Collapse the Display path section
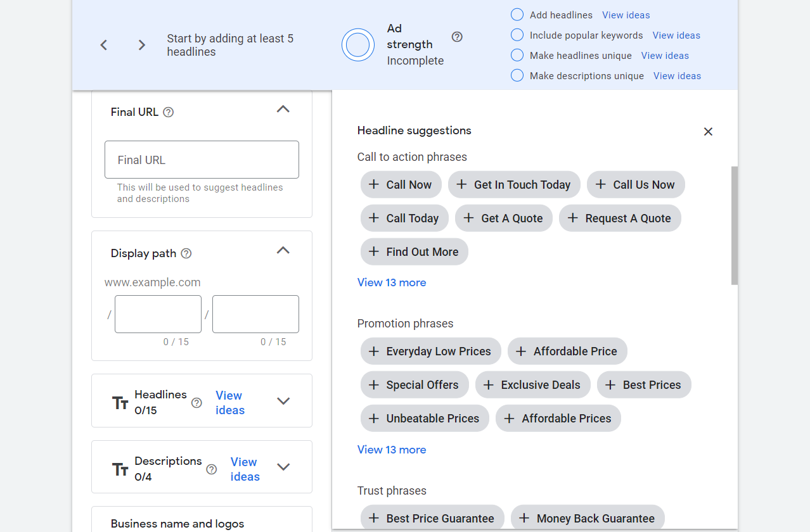This screenshot has height=532, width=810. pos(283,250)
